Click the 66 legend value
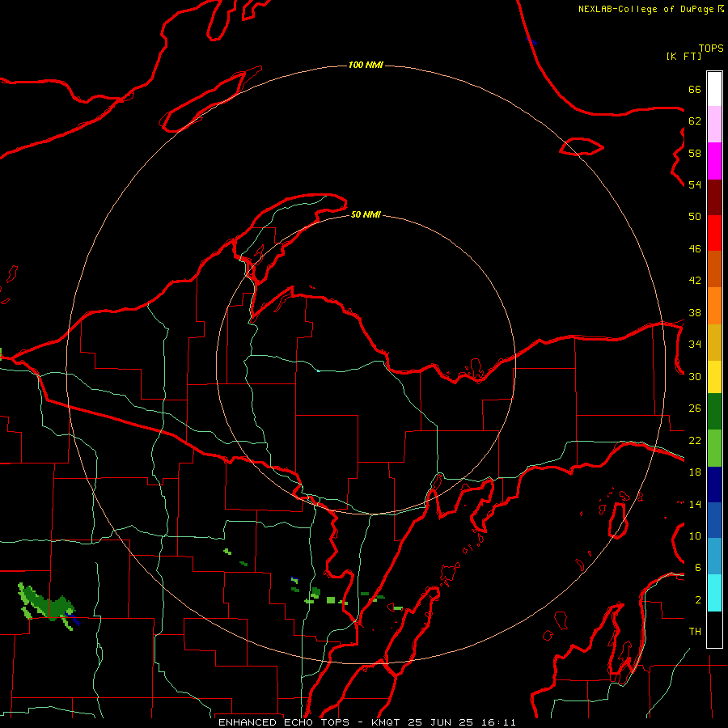 coord(695,89)
